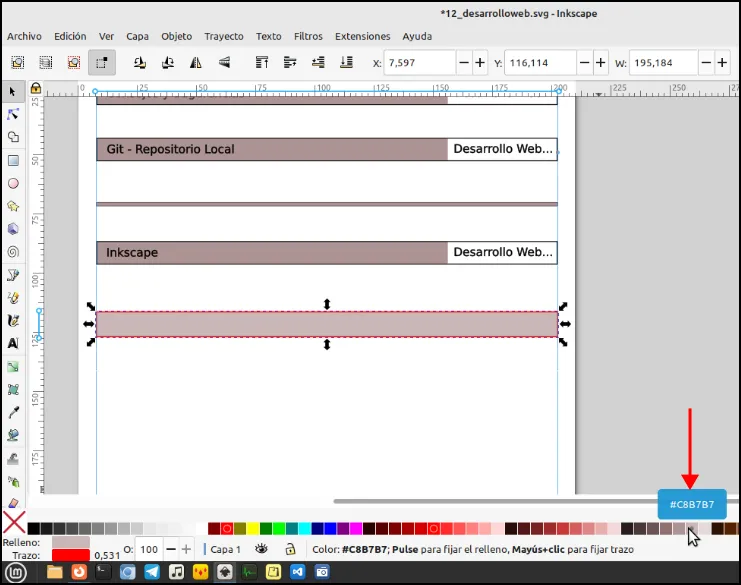Select the Paint bucket tool
Viewport: 741px width, 585px height.
point(13,435)
